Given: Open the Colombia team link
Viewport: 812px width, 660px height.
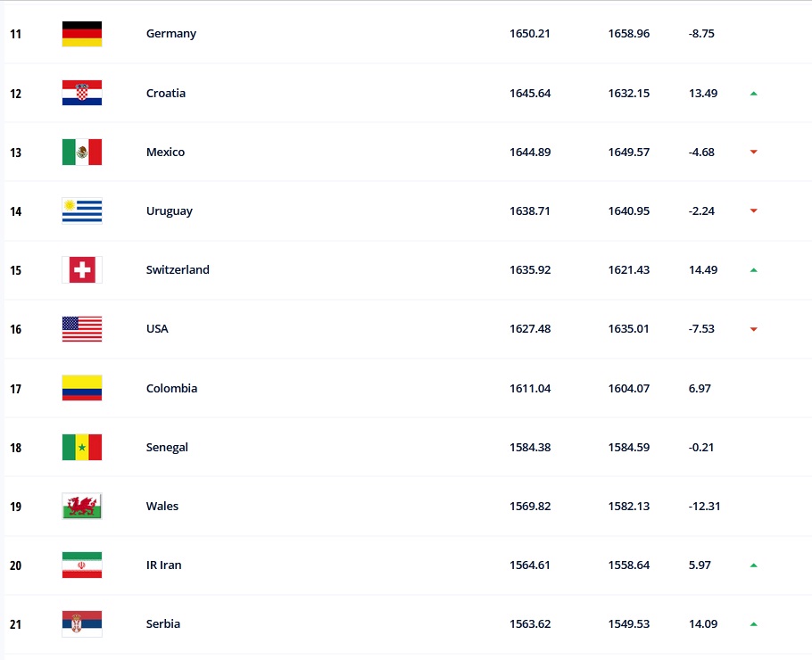Looking at the screenshot, I should point(171,389).
